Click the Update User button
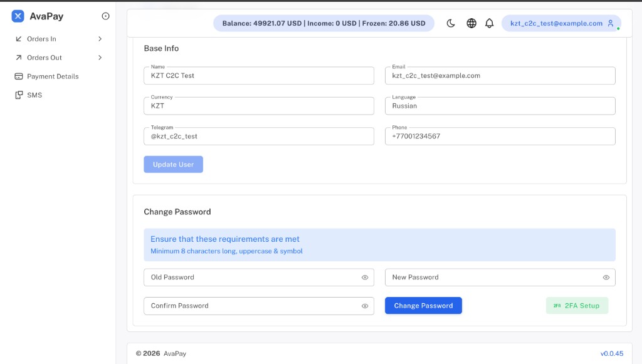This screenshot has width=642, height=364. point(173,164)
